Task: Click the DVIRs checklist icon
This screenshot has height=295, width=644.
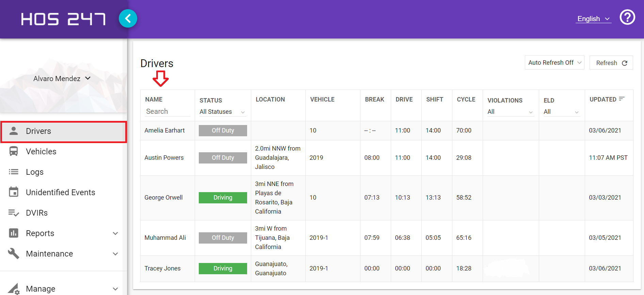Action: coord(14,213)
